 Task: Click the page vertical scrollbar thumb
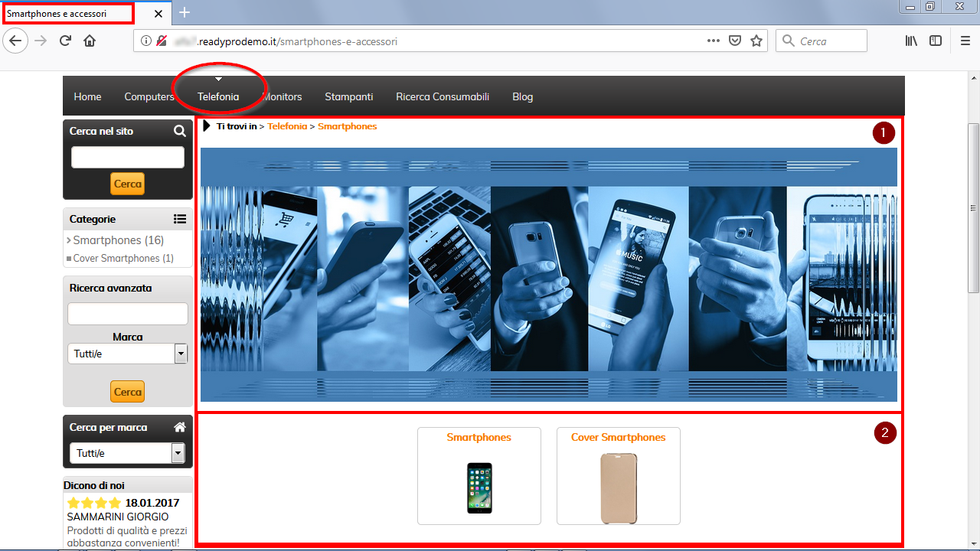(x=974, y=208)
